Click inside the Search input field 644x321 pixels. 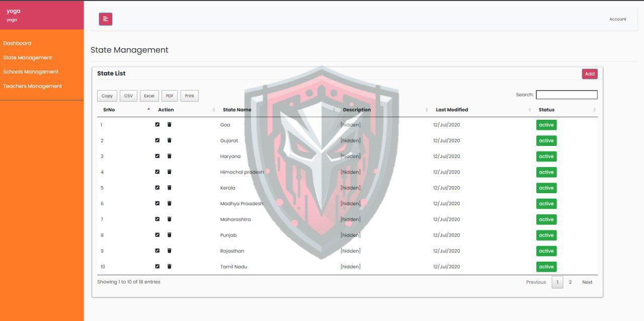click(x=566, y=95)
